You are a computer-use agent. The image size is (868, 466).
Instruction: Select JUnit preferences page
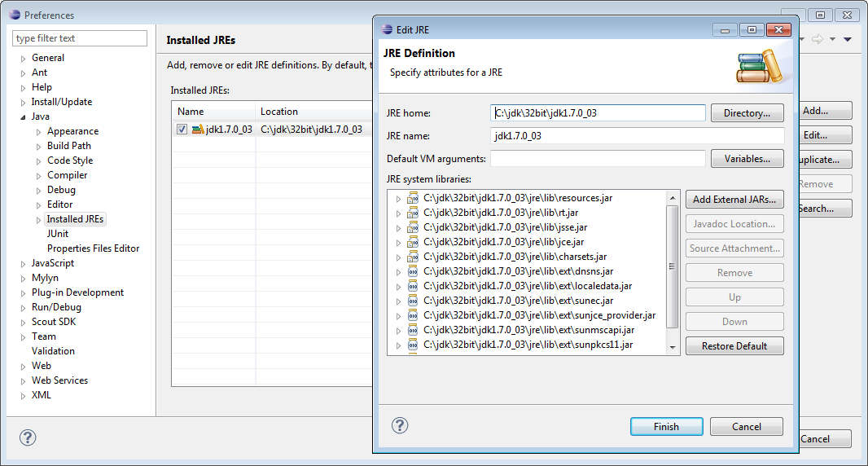pos(58,234)
